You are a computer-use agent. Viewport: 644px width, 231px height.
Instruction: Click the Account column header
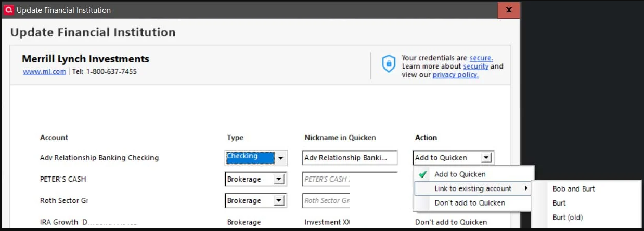tap(54, 138)
